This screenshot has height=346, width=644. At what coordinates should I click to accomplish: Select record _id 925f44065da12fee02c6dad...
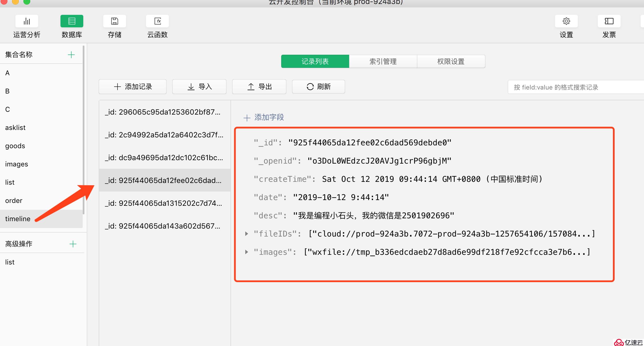[x=165, y=180]
